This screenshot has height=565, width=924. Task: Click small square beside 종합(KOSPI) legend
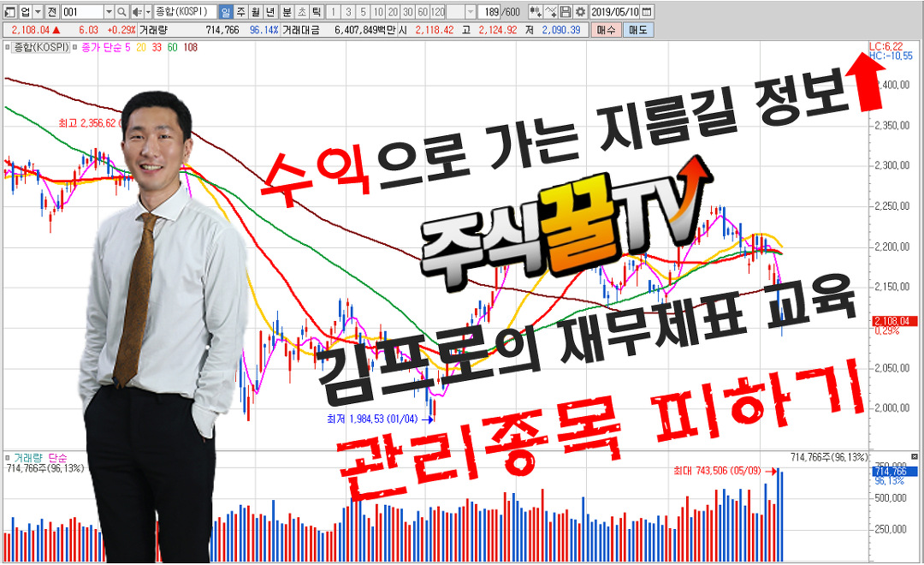(7, 47)
